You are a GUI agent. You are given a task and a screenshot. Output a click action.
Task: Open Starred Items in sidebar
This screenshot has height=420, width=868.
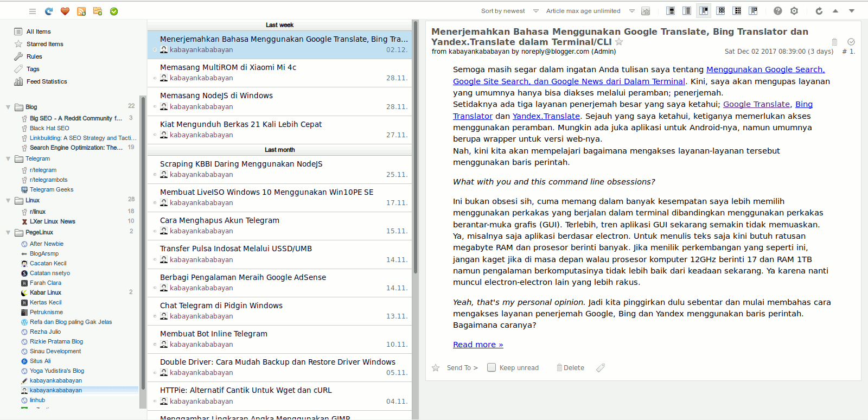pyautogui.click(x=45, y=44)
